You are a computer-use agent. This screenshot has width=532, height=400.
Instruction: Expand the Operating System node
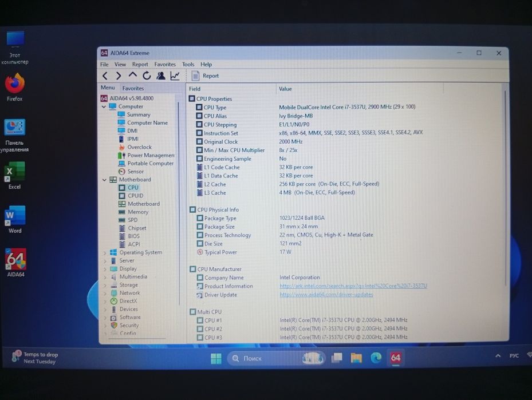pyautogui.click(x=105, y=254)
